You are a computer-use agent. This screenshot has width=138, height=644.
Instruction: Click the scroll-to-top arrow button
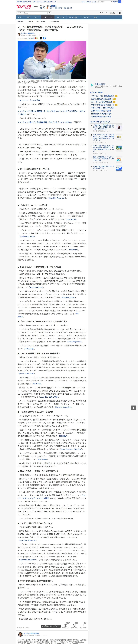133,408
